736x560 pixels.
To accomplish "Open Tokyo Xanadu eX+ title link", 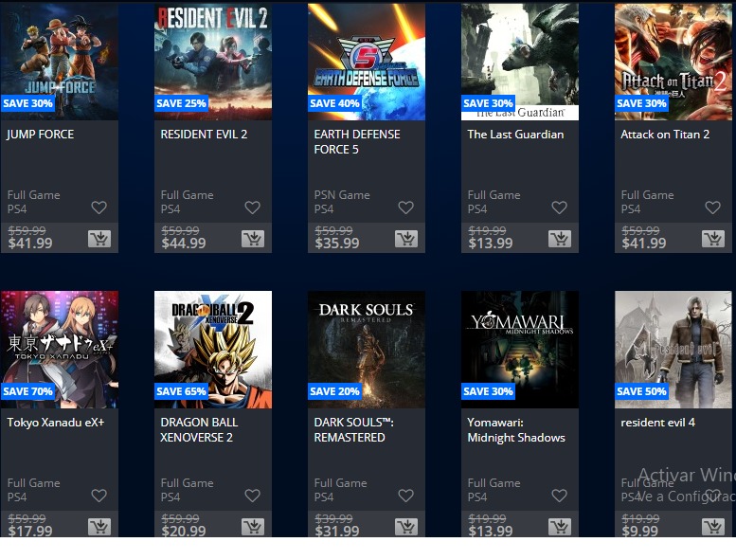I will tap(56, 423).
